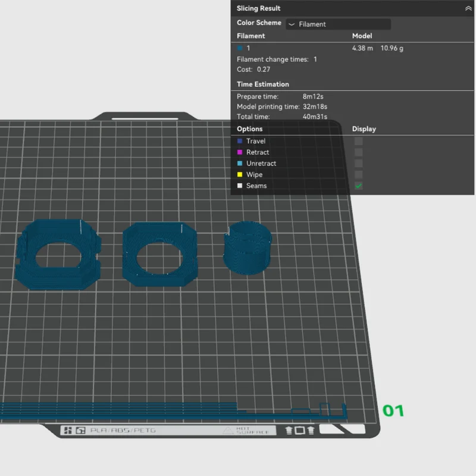476x476 pixels.
Task: Click the white Seams color swatch
Action: [x=240, y=186]
